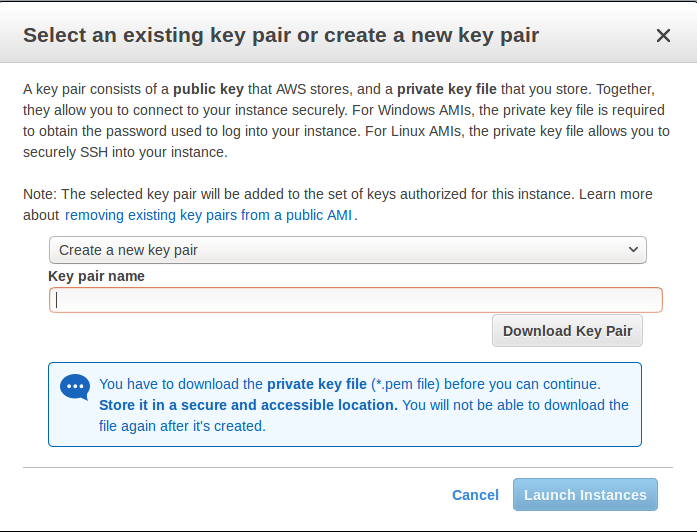Focus the Key pair name text field
Image resolution: width=697 pixels, height=532 pixels.
[355, 300]
